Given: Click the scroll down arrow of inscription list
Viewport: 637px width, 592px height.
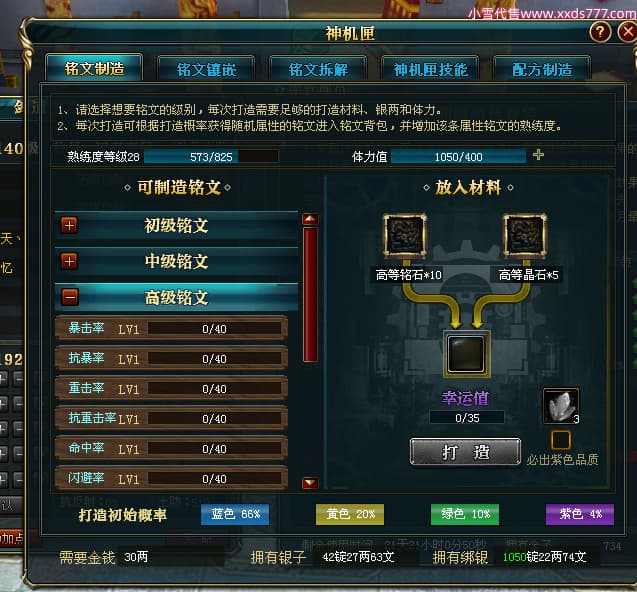Looking at the screenshot, I should [310, 483].
